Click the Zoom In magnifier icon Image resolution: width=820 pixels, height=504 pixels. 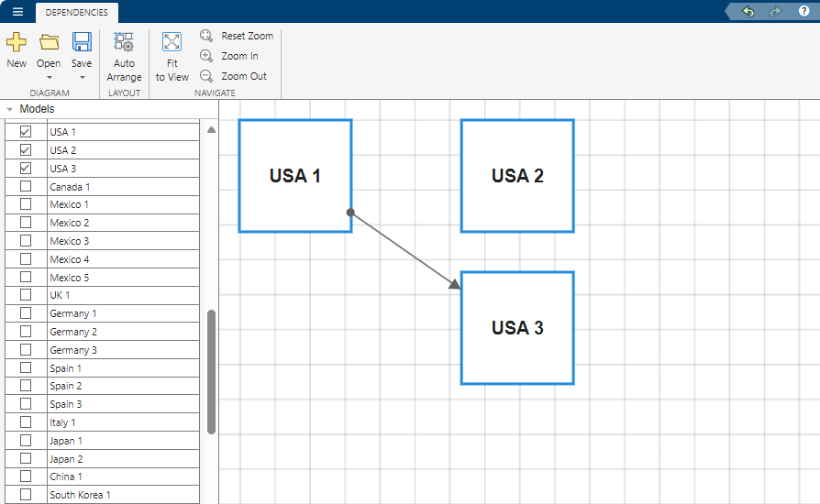tap(206, 56)
